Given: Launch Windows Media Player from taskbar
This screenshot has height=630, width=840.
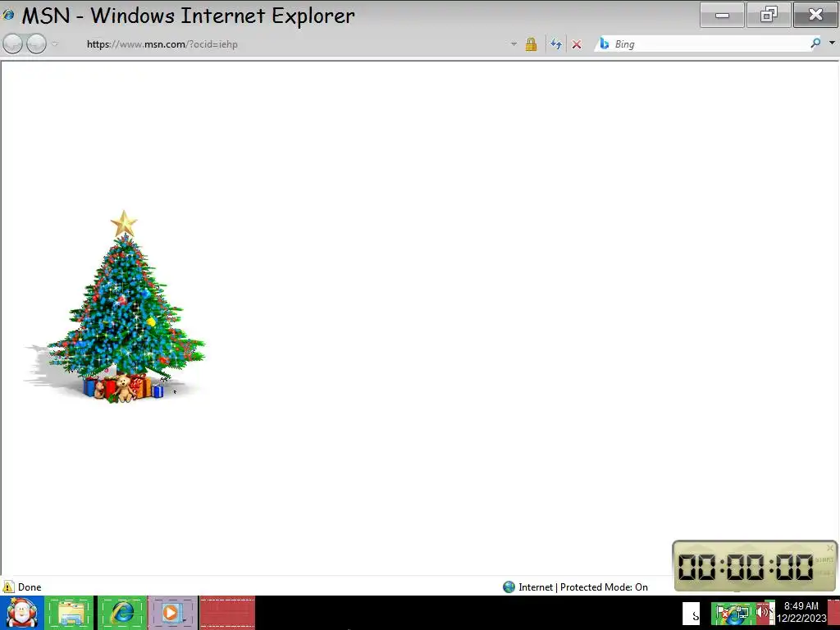Looking at the screenshot, I should click(x=172, y=613).
